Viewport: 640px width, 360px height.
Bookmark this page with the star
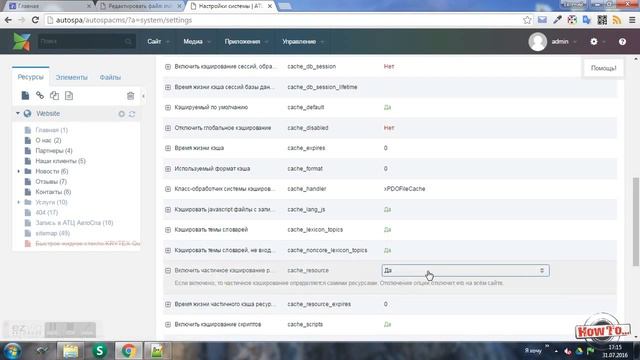pyautogui.click(x=527, y=20)
